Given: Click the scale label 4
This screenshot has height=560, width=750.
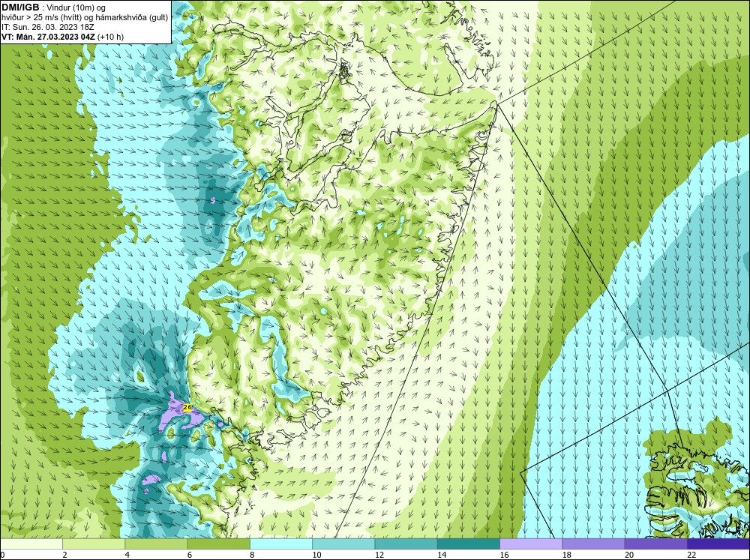Looking at the screenshot, I should click(127, 555).
